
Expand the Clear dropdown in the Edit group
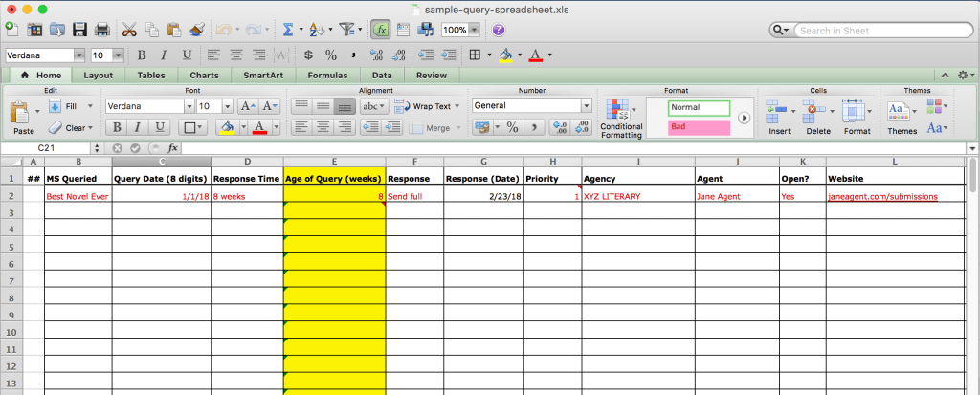click(90, 127)
